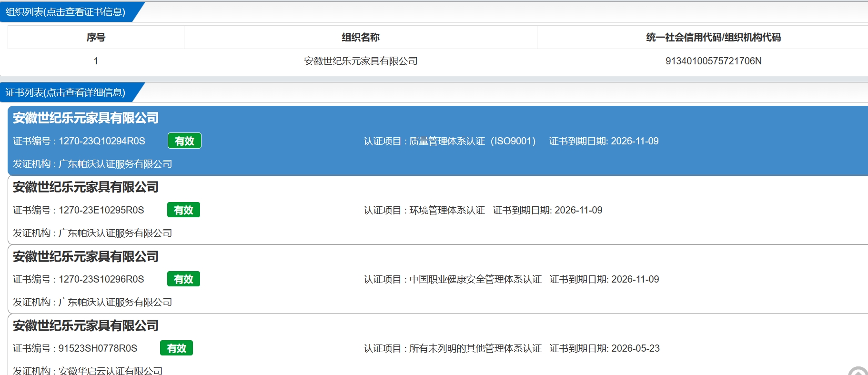Click the 组织名称 column header
Viewport: 868px width, 375px height.
(361, 37)
